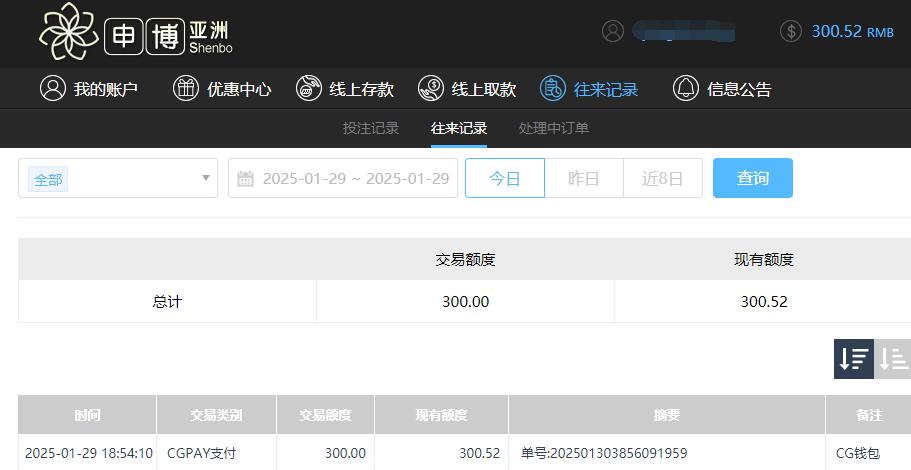Click the 300.52 value in summary row
The height and width of the screenshot is (470, 911).
764,302
